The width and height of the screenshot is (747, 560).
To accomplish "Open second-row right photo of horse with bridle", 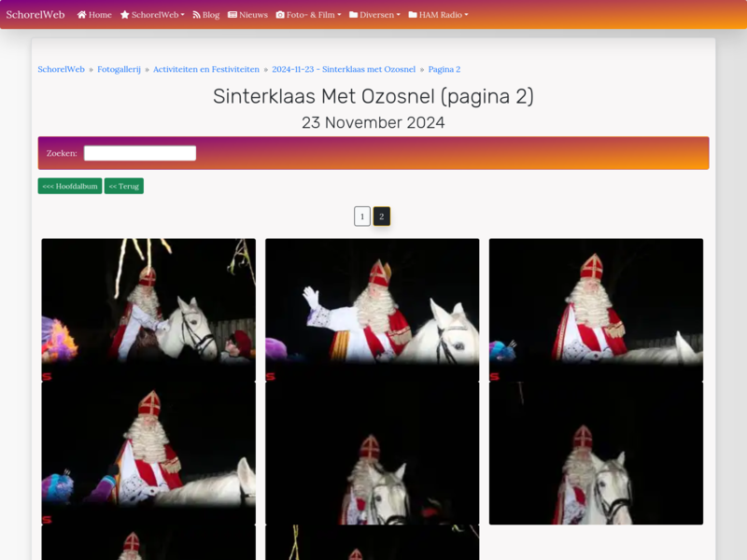I will tap(596, 453).
